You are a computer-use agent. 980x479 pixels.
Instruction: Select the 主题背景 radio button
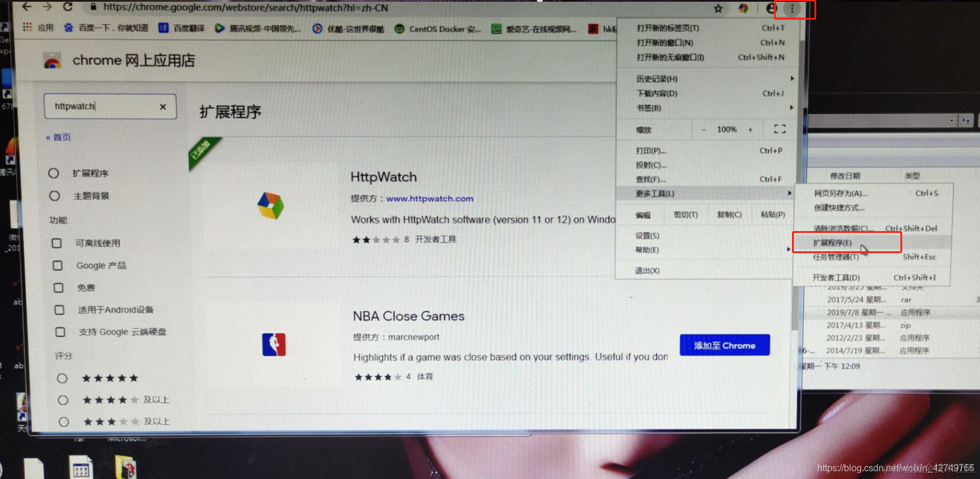[55, 196]
